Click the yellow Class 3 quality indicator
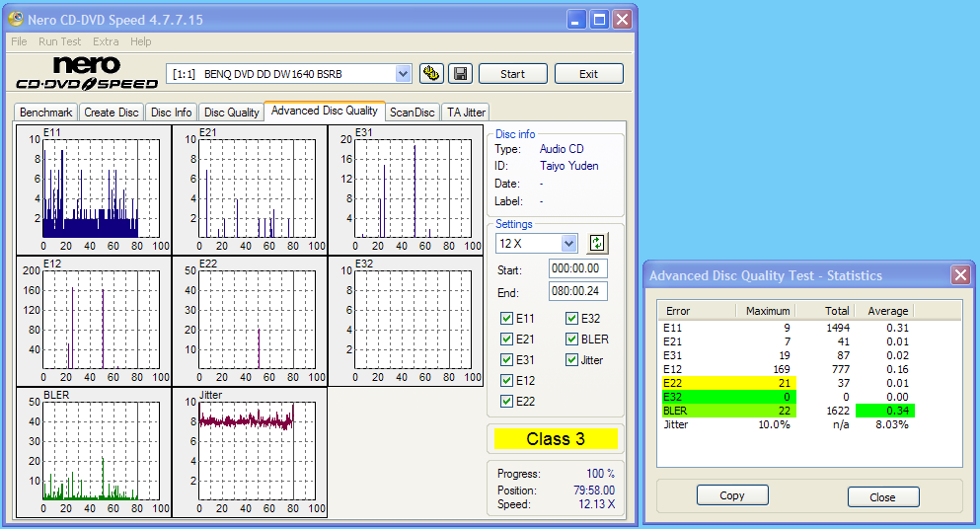 pos(557,439)
